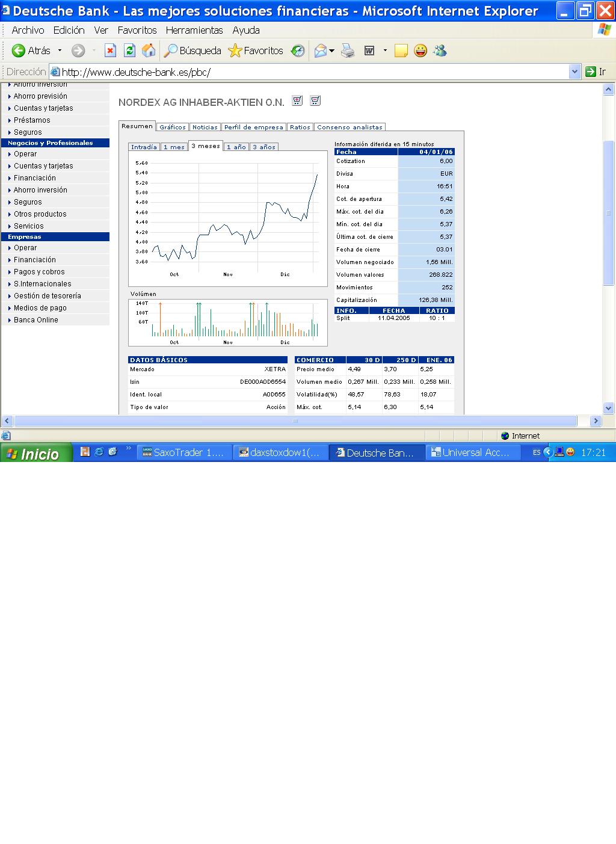Show browsing History from the toolbar
The image size is (616, 844).
[298, 51]
